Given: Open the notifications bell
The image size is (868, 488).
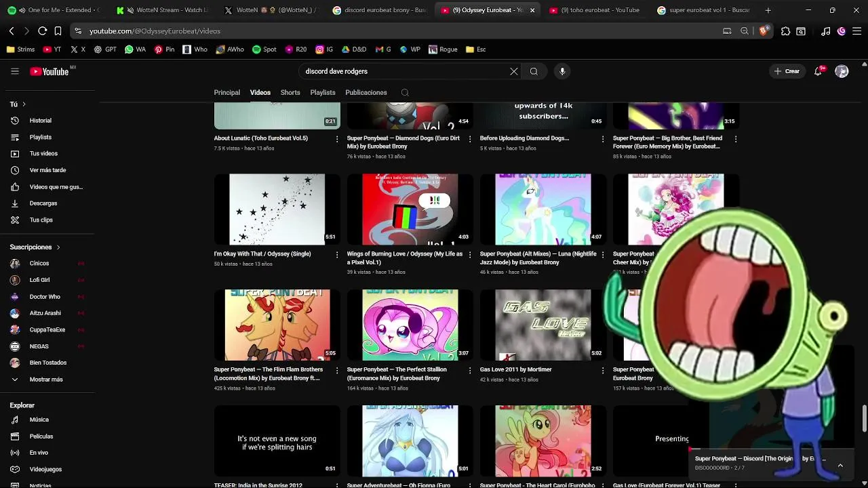Looking at the screenshot, I should pyautogui.click(x=818, y=71).
